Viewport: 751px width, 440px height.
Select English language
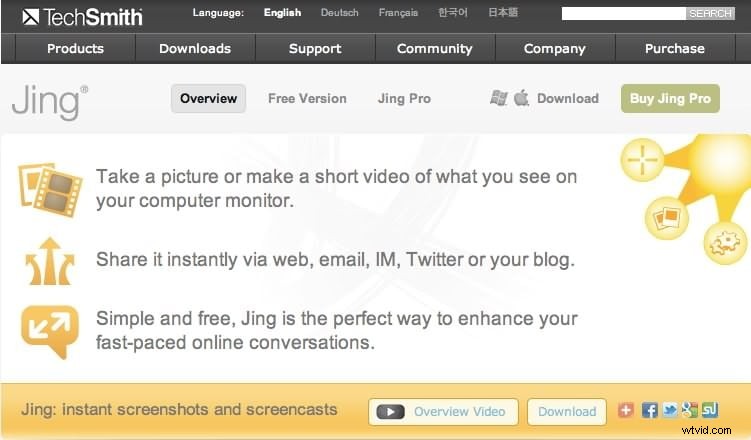pyautogui.click(x=282, y=13)
